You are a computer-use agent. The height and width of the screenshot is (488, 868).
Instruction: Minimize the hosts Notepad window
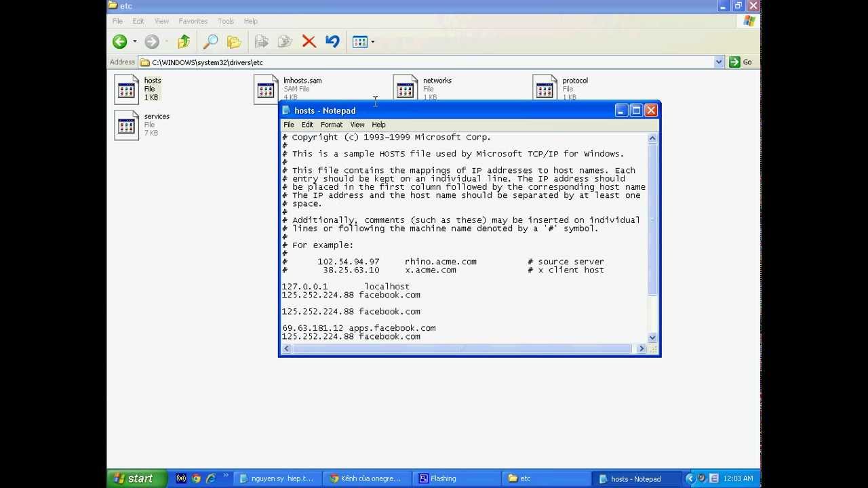click(x=621, y=110)
